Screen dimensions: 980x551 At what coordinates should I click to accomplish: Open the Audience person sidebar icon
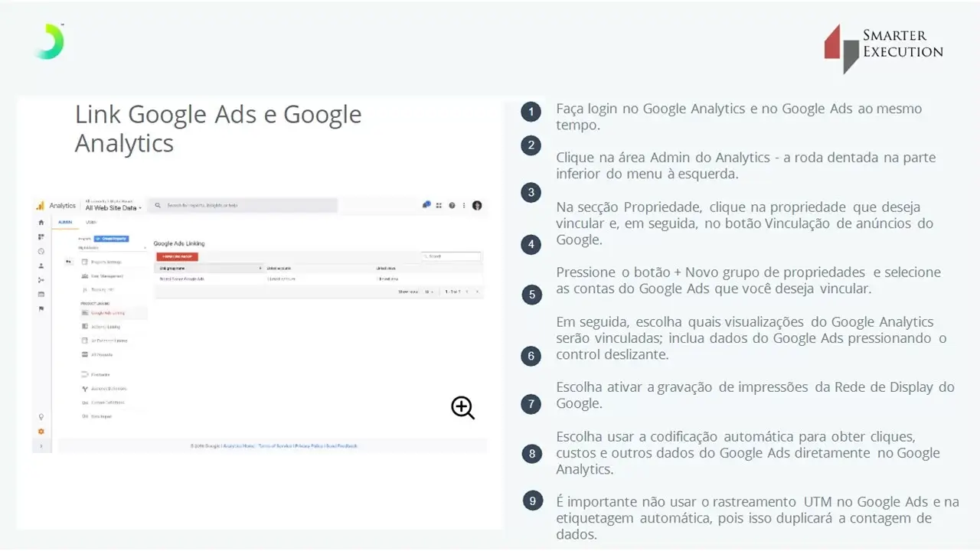[x=41, y=266]
